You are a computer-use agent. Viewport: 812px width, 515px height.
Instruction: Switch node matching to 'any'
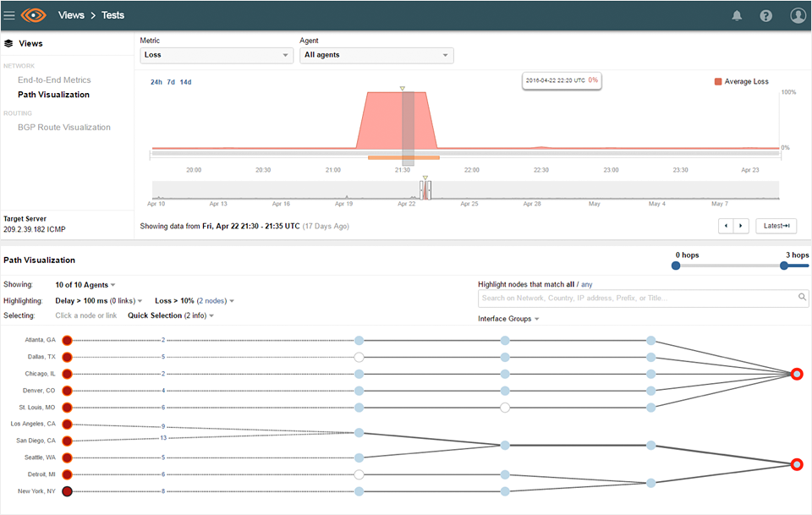point(589,284)
